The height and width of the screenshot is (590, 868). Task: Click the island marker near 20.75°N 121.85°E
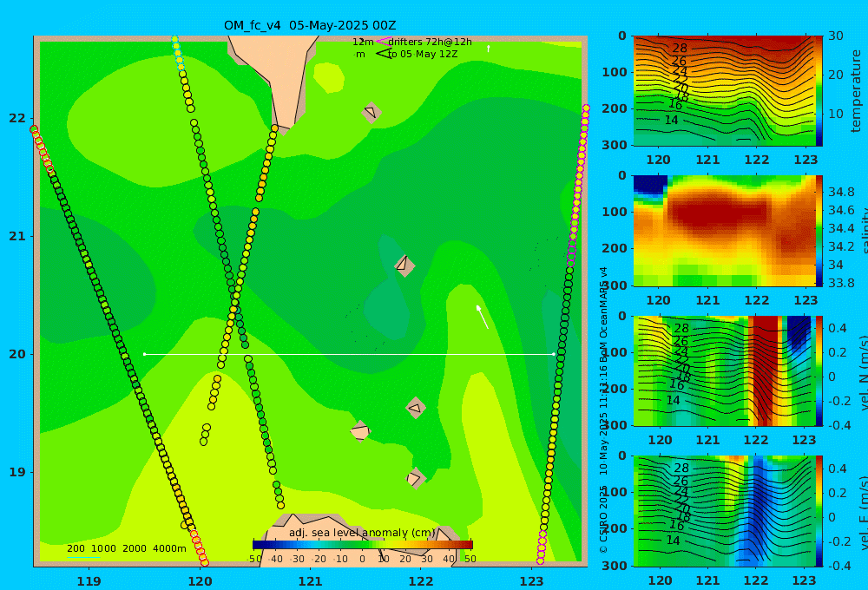pos(404,265)
